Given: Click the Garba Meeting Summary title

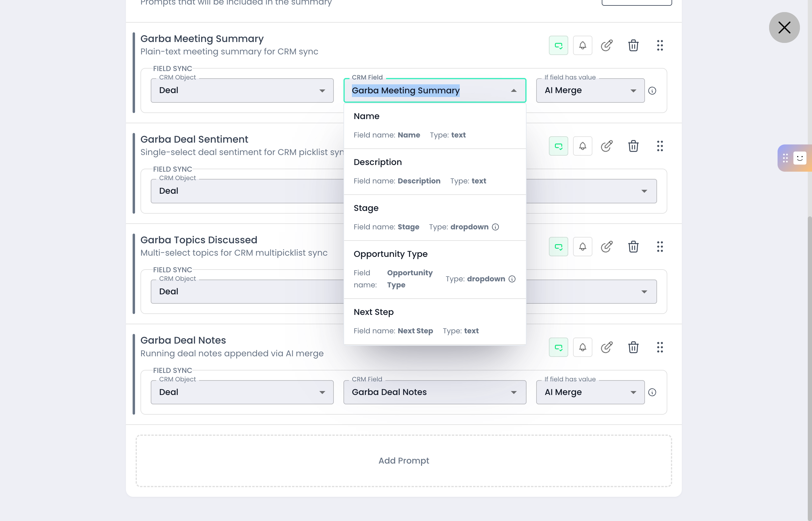Looking at the screenshot, I should point(202,39).
